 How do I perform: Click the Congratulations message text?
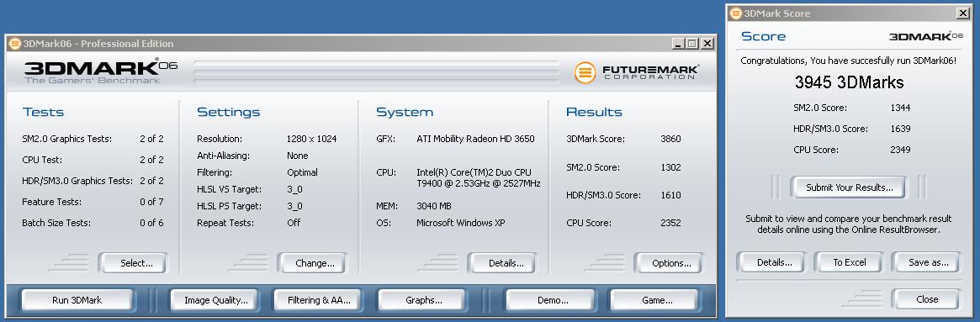[848, 61]
